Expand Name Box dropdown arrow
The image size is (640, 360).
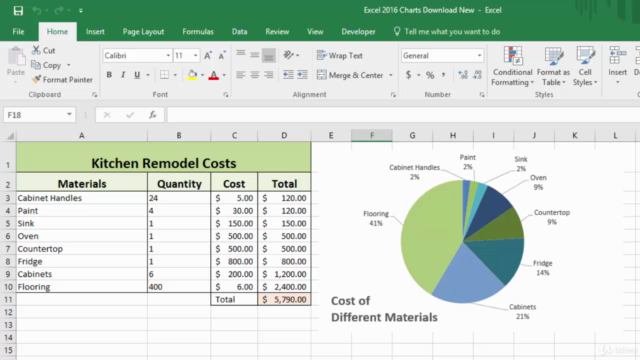pos(69,115)
